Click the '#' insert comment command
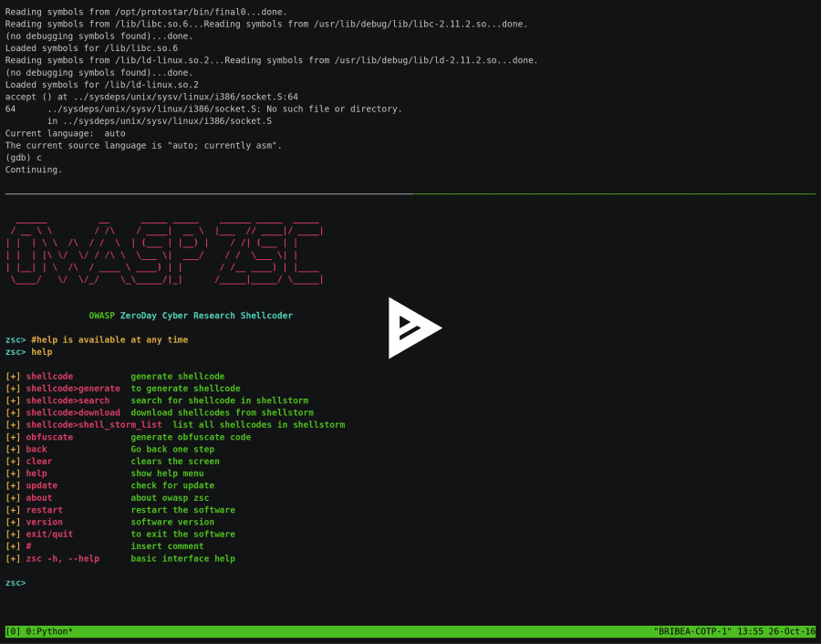This screenshot has width=821, height=644. 28,546
